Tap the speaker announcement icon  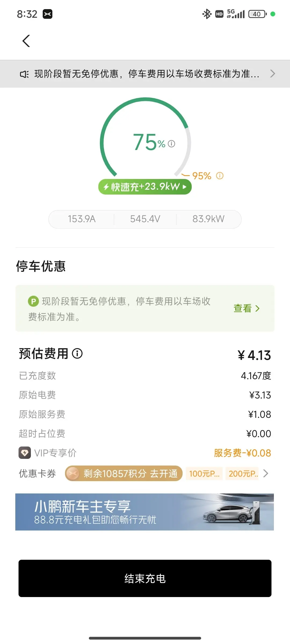[24, 74]
